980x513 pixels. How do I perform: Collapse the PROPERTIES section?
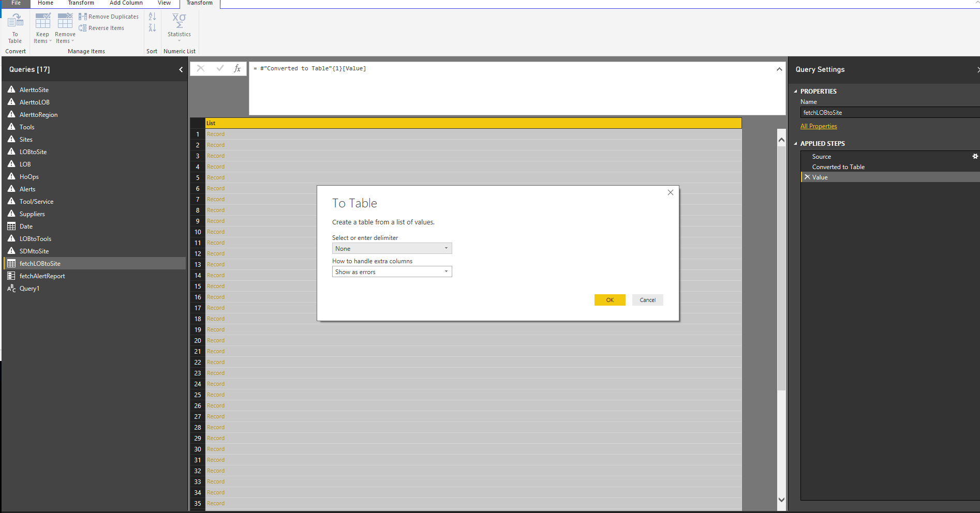pos(796,92)
